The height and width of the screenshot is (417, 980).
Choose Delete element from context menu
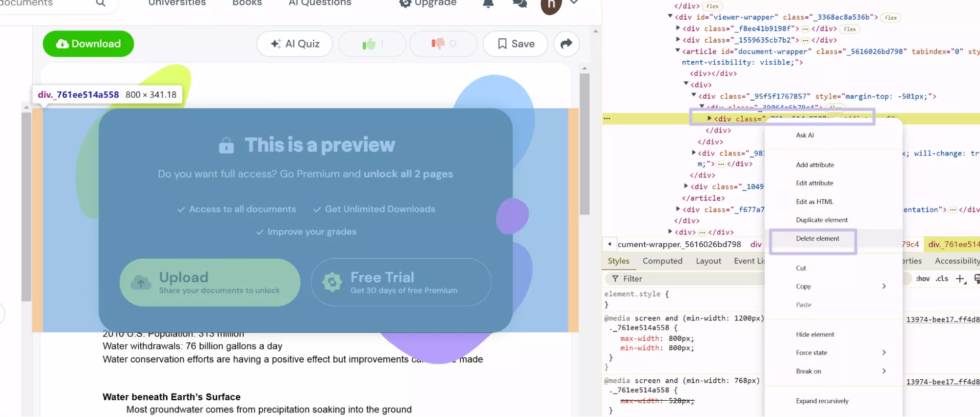coord(817,238)
